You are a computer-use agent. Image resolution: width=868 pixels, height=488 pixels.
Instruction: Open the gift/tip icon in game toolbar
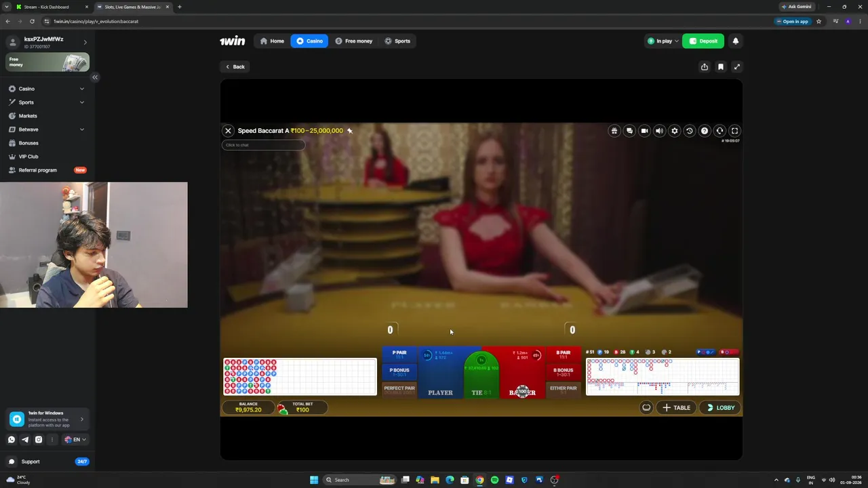614,131
